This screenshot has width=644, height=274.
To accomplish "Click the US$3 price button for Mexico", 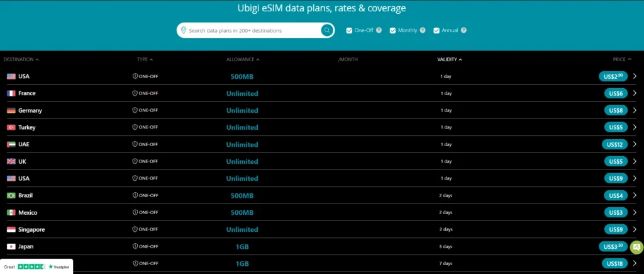I will [616, 212].
